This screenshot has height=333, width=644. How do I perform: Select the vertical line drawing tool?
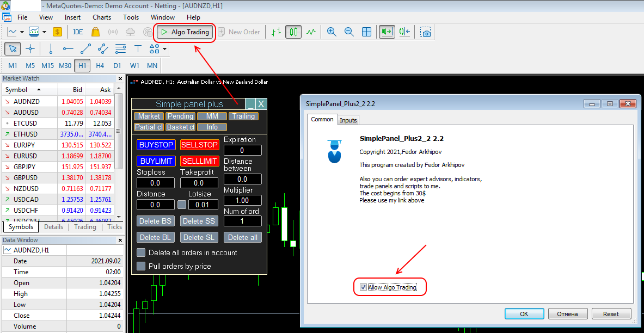[51, 49]
